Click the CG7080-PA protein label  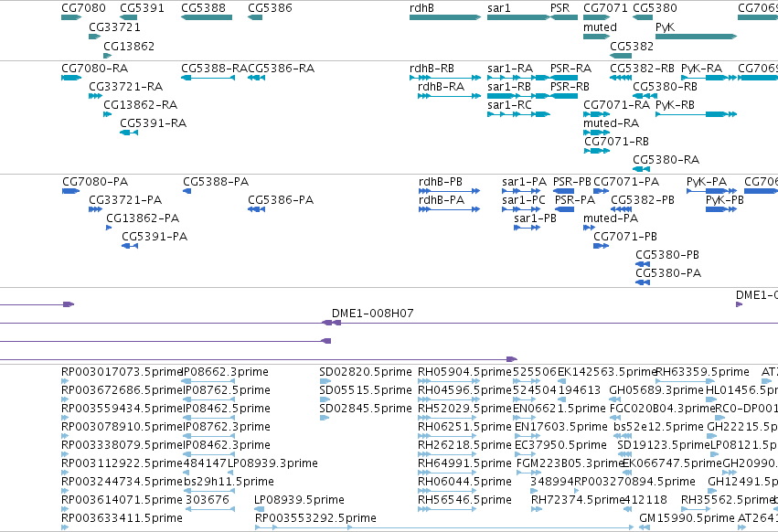[95, 182]
